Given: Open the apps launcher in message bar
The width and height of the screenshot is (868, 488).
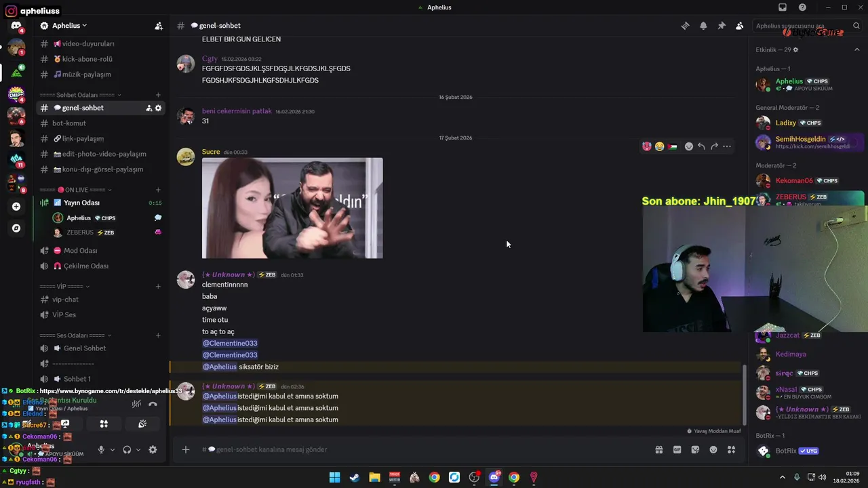Looking at the screenshot, I should [x=731, y=449].
